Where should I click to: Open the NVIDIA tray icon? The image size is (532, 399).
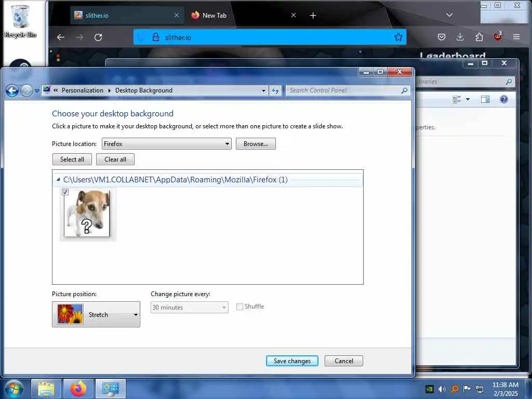430,389
